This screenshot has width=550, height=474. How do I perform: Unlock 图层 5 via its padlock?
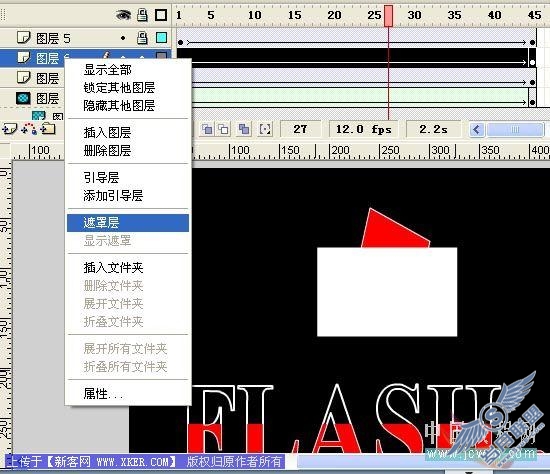[142, 38]
